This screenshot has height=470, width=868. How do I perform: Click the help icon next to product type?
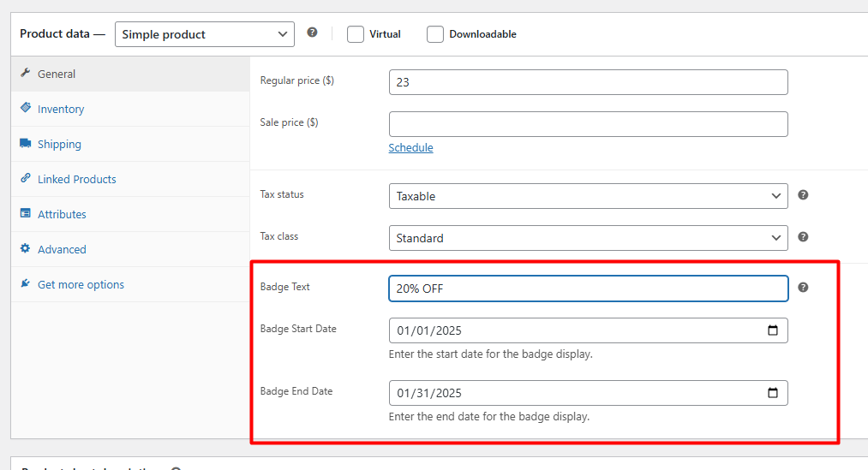312,33
